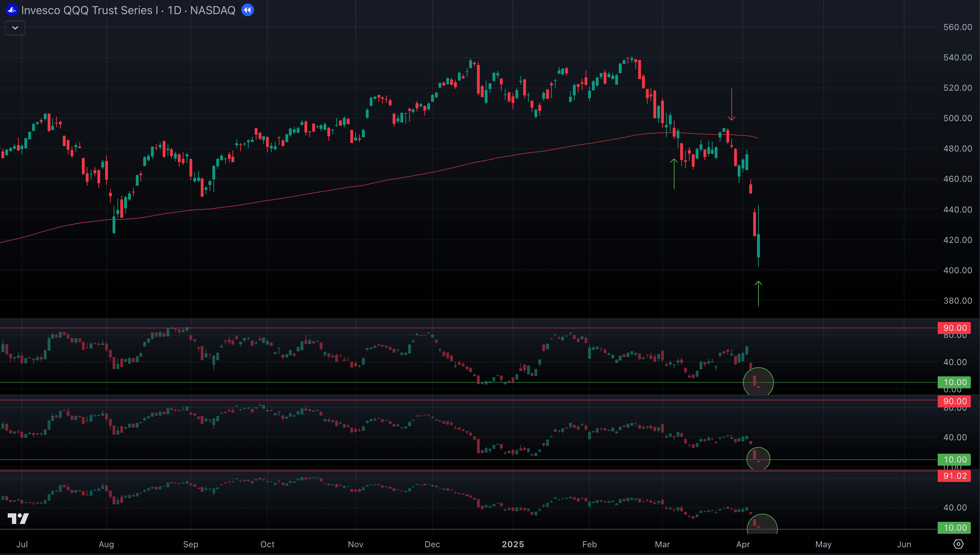
Task: Select the red down arrow drawing
Action: (x=731, y=104)
